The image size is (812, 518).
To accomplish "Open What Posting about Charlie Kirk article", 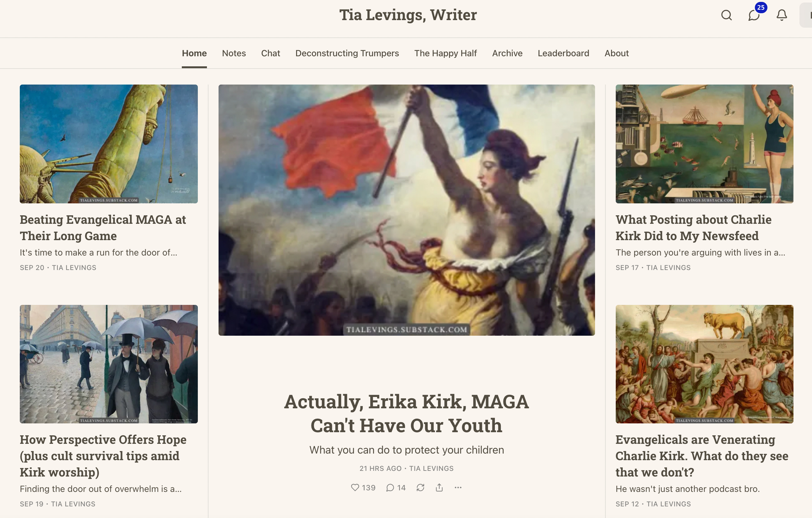I will [693, 228].
